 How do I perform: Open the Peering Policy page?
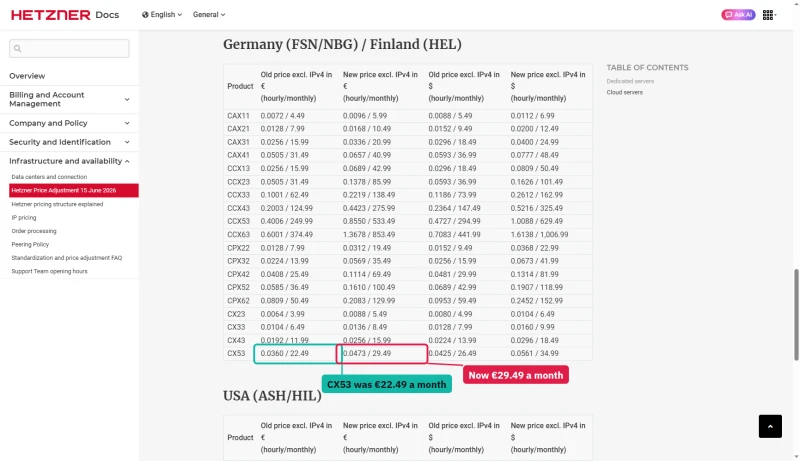click(x=30, y=244)
